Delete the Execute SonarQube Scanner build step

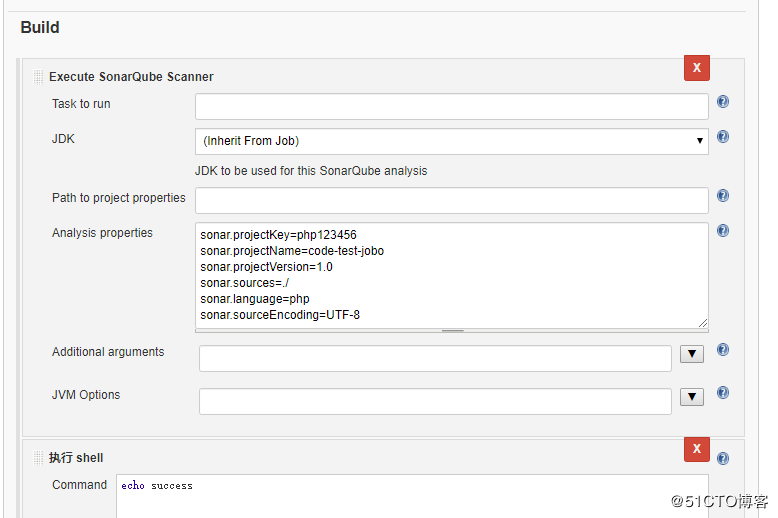pos(696,68)
